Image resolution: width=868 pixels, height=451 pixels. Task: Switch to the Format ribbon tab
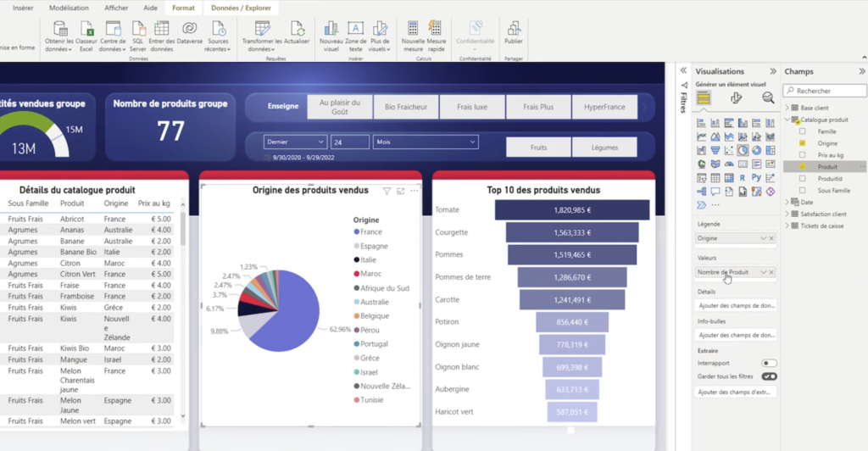tap(183, 8)
